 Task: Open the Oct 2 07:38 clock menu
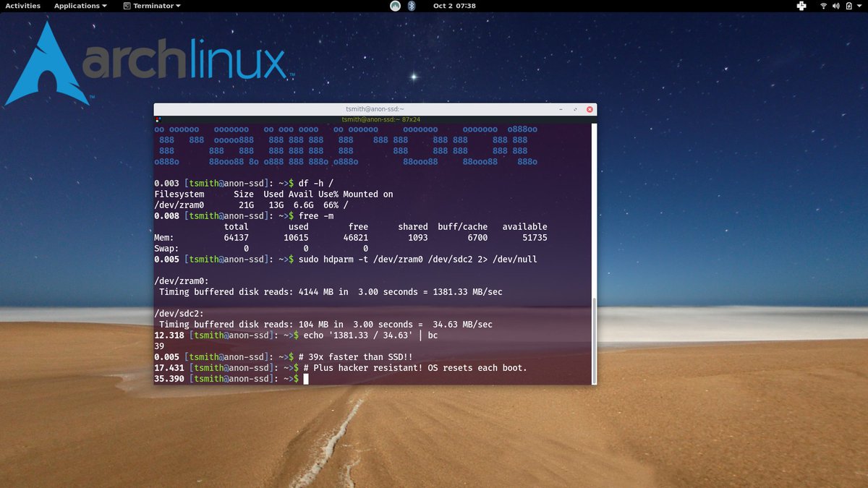(x=454, y=6)
